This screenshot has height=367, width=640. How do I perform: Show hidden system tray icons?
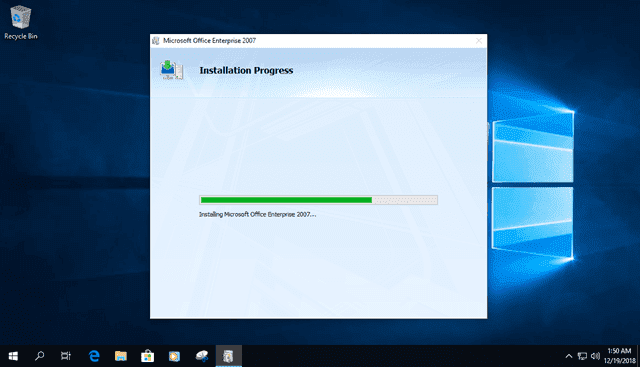coord(569,356)
